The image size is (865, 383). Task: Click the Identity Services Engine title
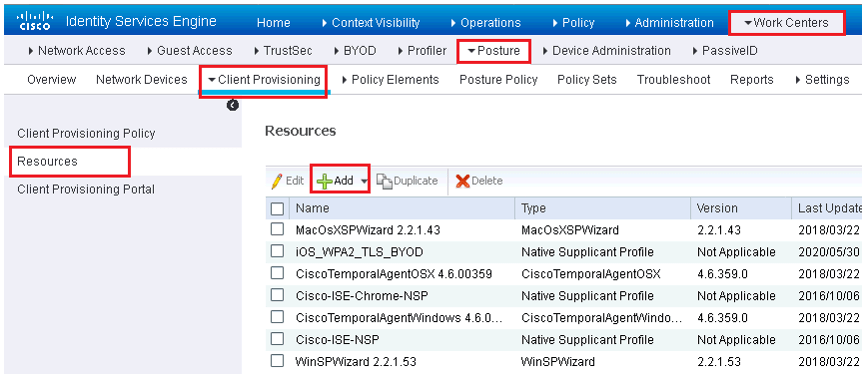141,22
